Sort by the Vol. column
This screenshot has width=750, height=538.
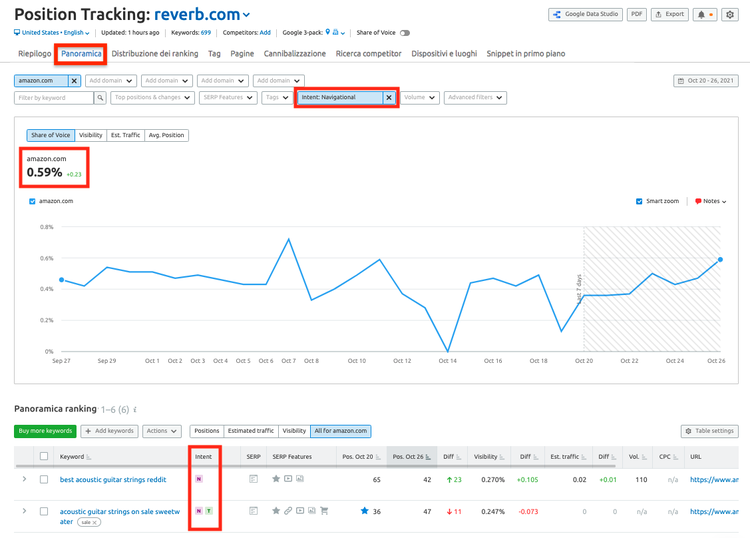[644, 457]
